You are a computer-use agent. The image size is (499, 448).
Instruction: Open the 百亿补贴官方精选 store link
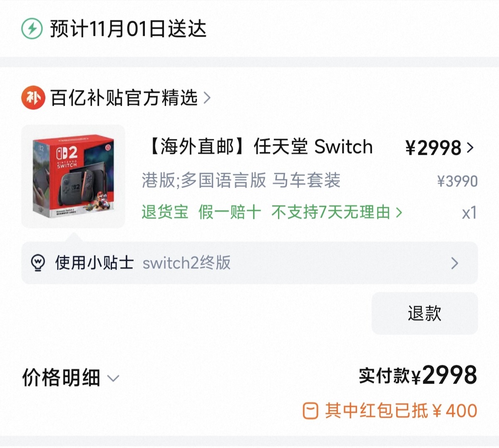point(124,97)
